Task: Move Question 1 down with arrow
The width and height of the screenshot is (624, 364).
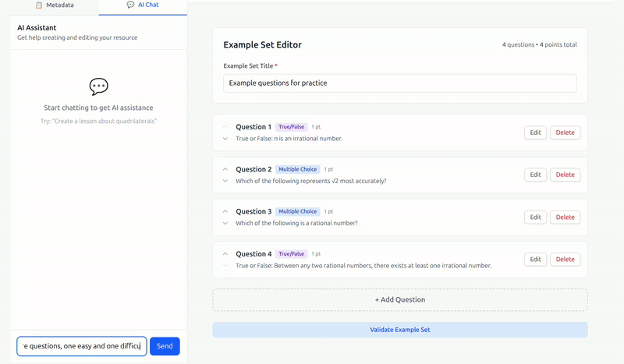Action: (x=225, y=139)
